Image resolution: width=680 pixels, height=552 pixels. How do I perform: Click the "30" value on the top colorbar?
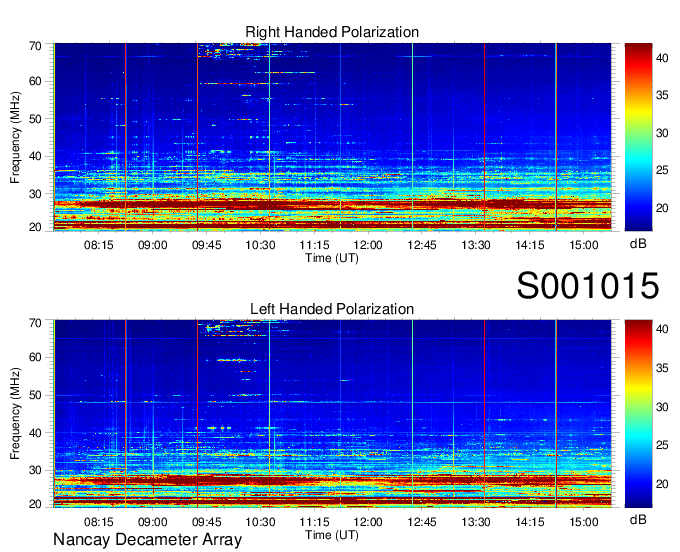tap(662, 133)
